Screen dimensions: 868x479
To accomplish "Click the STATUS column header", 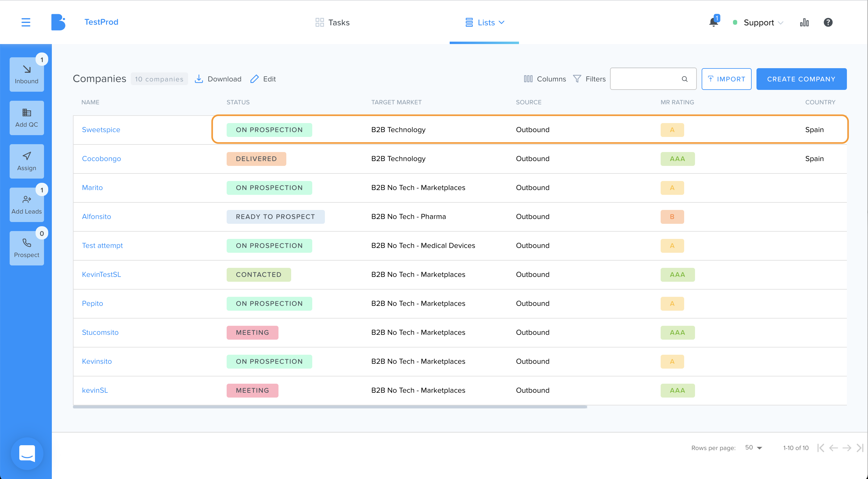I will [x=238, y=102].
